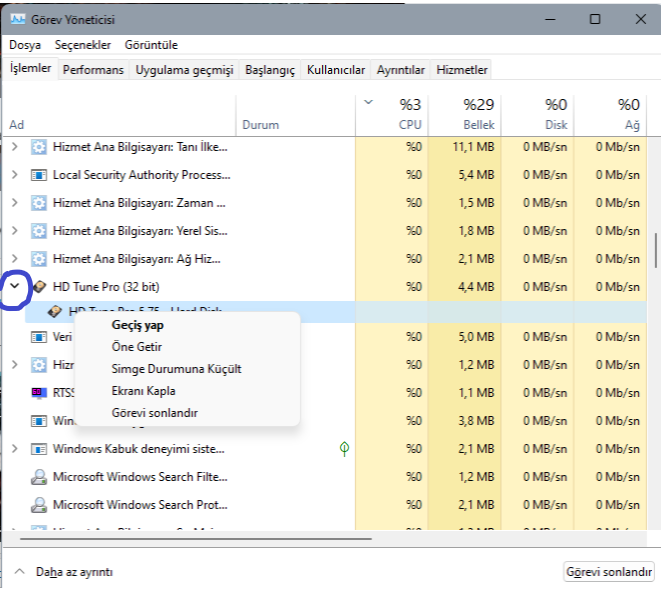
Task: Select the İşlemler tab
Action: pos(31,68)
